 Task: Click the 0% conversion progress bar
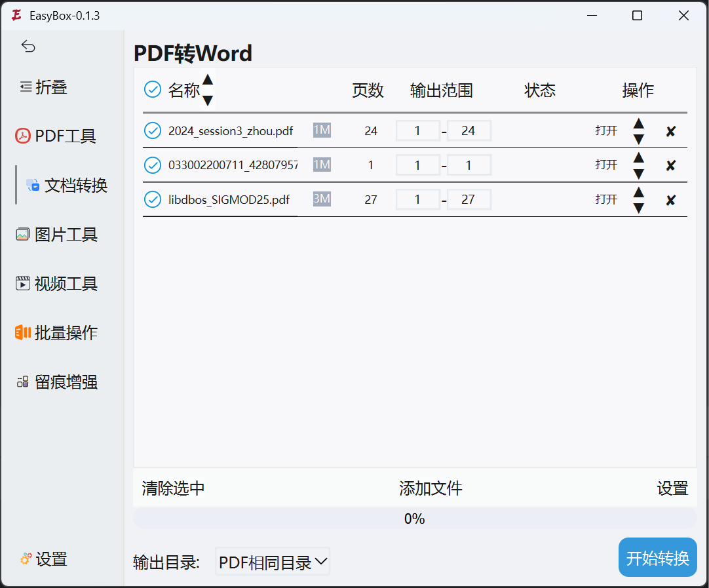[415, 519]
